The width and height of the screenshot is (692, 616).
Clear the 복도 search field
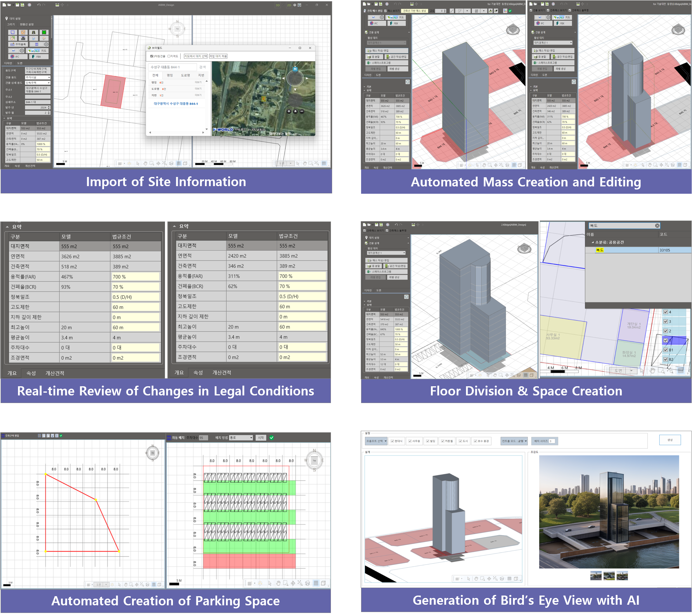[657, 225]
